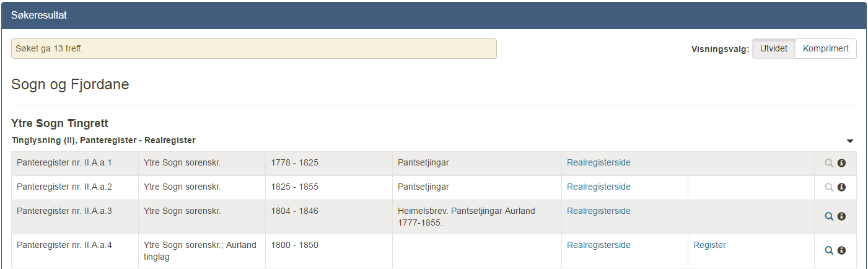Viewport: 868px width, 269px height.
Task: Open the Register link in last row
Action: pyautogui.click(x=709, y=245)
